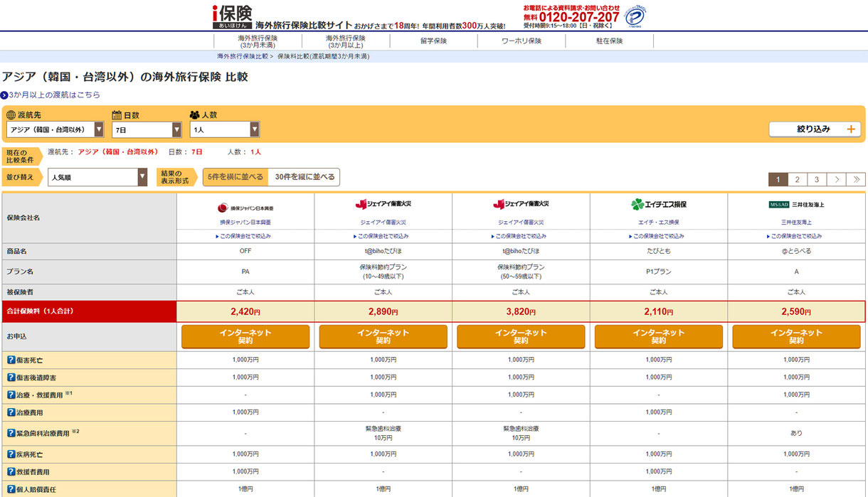This screenshot has width=868, height=497.
Task: Click the 3,820円 total premium cell
Action: pyautogui.click(x=521, y=311)
